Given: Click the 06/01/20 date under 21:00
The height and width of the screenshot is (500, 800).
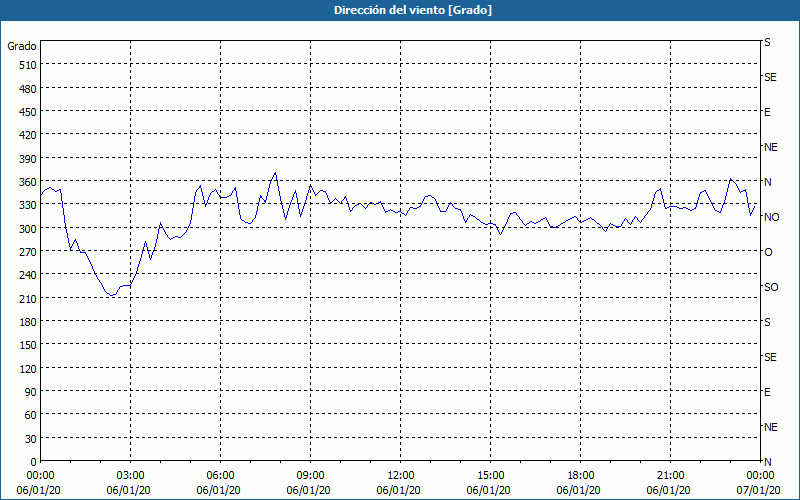Looking at the screenshot, I should tap(668, 491).
